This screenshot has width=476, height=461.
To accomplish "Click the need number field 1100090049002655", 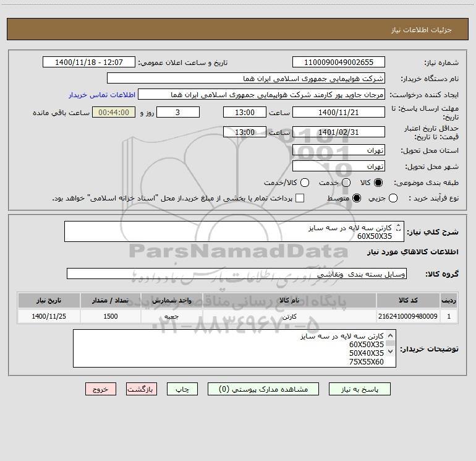I will 339,62.
